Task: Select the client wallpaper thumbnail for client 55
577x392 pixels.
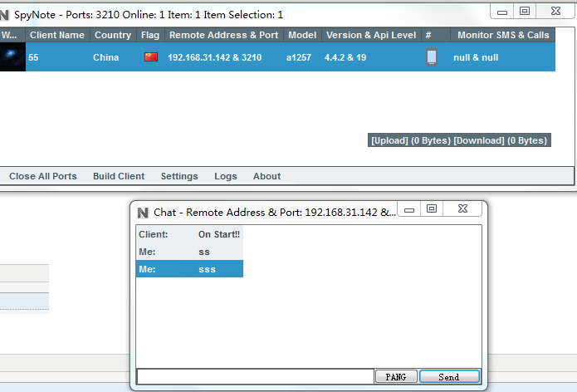Action: click(13, 56)
